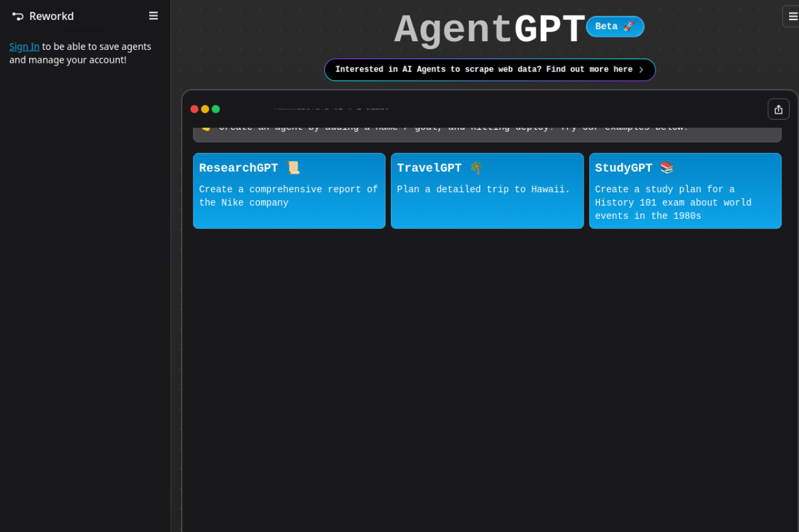Click the History 101 exam study plan text

(x=673, y=203)
